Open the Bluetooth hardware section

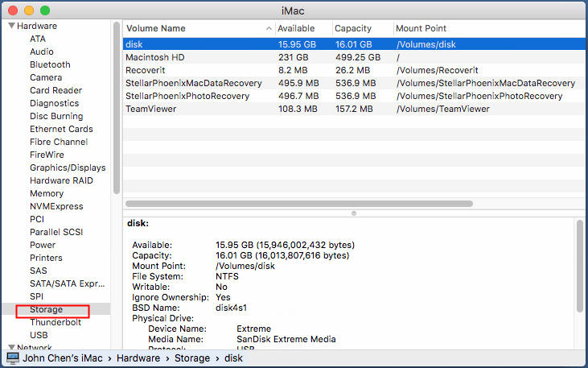pos(50,64)
